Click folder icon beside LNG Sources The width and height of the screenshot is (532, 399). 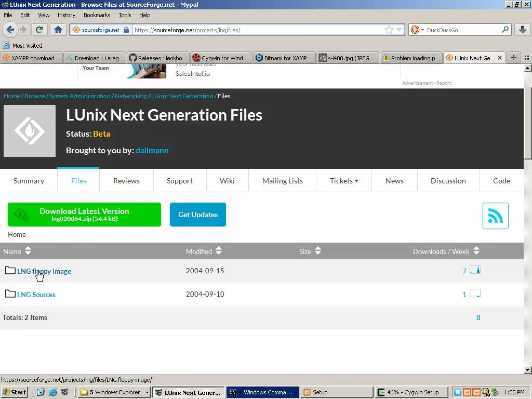[10, 294]
